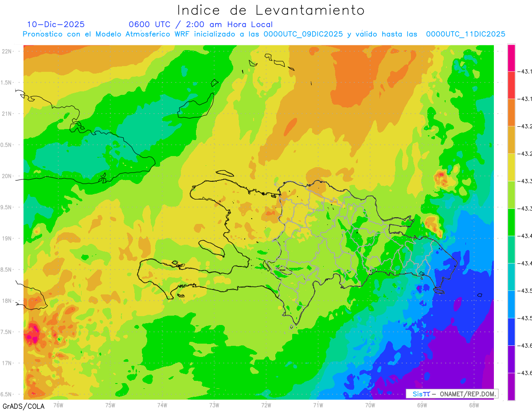The image size is (532, 411).
Task: Select the sea-green segment of the color bar
Action: pos(511,250)
